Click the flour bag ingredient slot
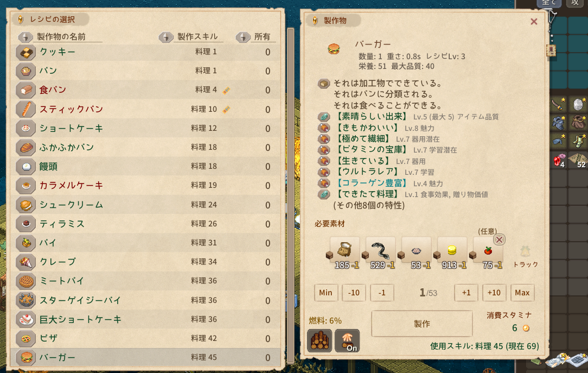Screen dimensions: 588x373 click(x=344, y=253)
